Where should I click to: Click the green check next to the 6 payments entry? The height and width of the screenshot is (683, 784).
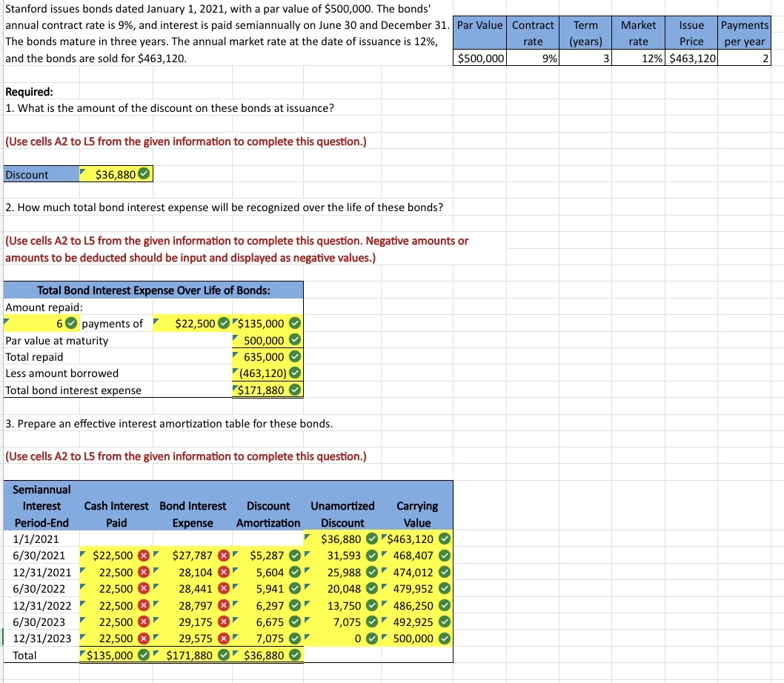(70, 323)
